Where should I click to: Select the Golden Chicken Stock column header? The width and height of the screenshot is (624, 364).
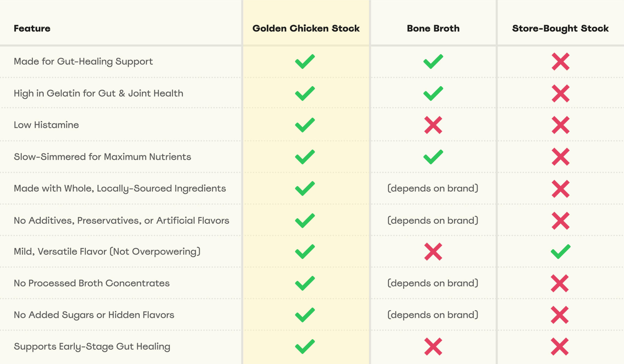tap(306, 29)
